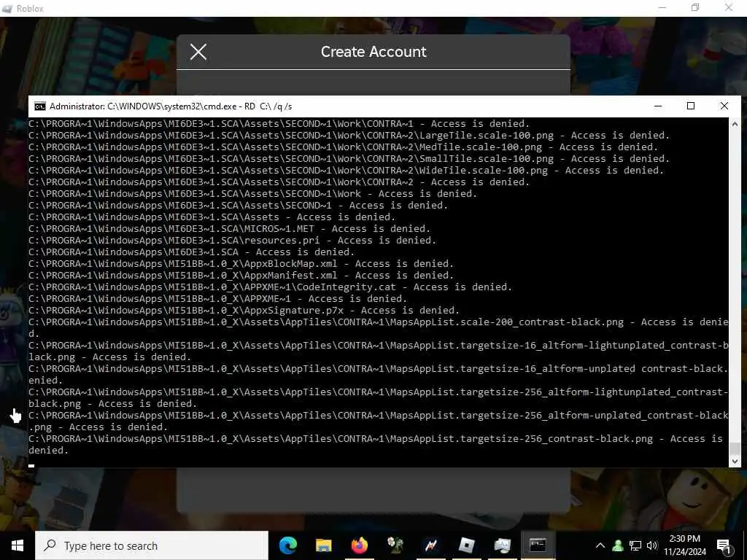The image size is (747, 560).
Task: Click the AppxBlockMap.xml line
Action: click(x=241, y=264)
